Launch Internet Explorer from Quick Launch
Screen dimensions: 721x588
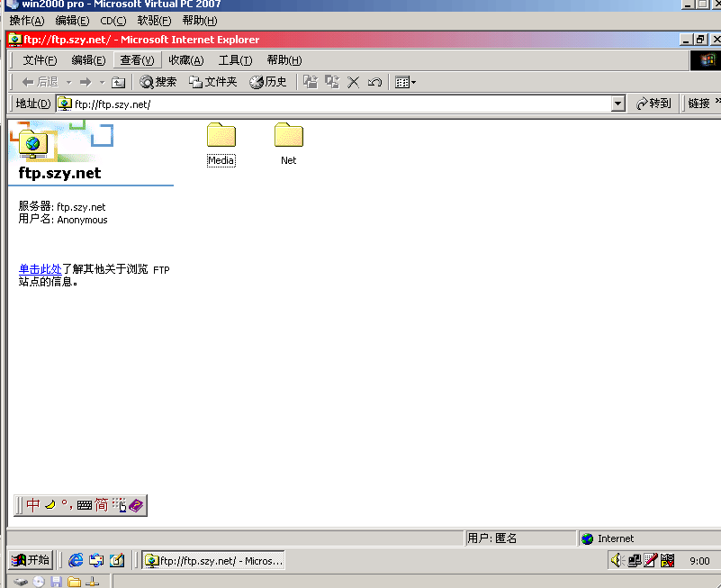point(76,560)
